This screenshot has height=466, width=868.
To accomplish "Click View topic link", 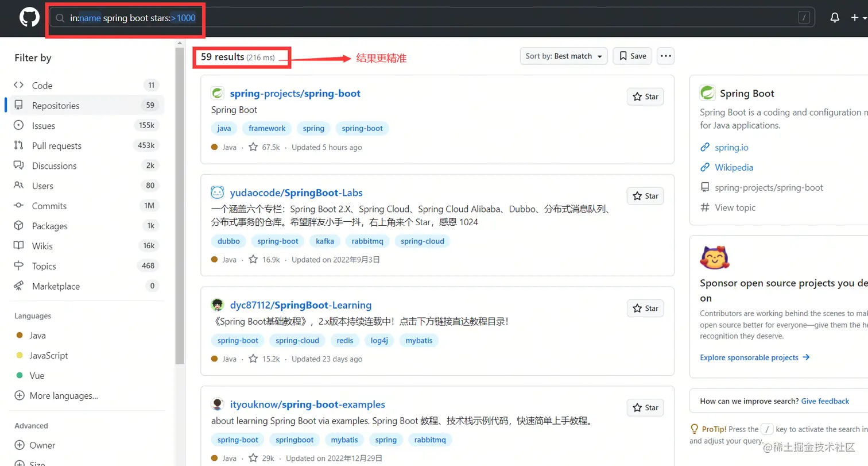I will pos(735,208).
